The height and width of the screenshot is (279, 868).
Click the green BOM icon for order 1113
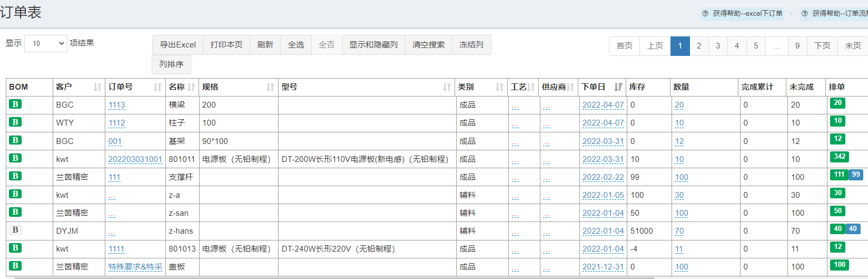tap(15, 104)
